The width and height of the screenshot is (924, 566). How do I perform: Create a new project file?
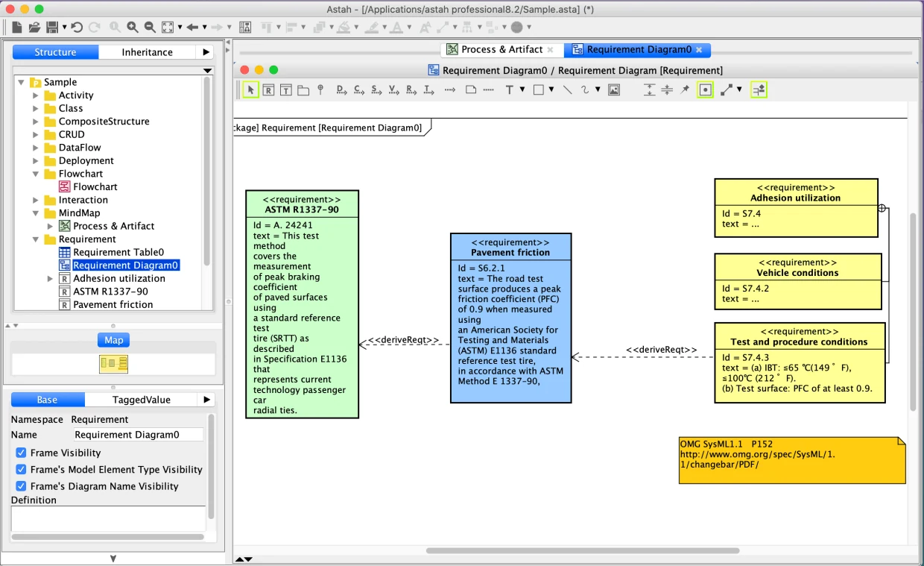click(x=16, y=28)
